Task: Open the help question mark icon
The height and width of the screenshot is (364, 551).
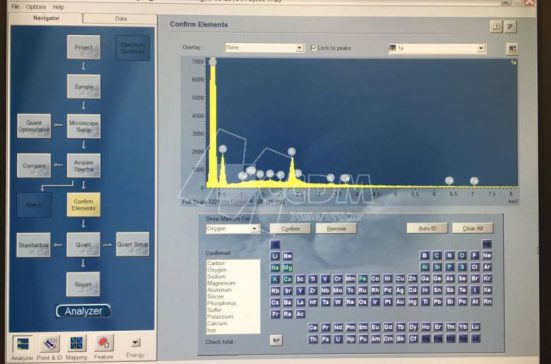Action: pos(510,26)
